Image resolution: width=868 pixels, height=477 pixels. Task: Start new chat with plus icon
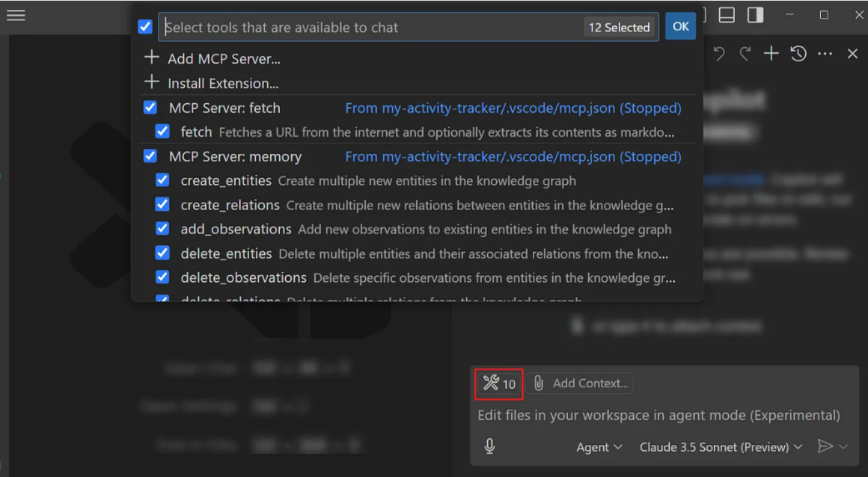click(x=771, y=54)
